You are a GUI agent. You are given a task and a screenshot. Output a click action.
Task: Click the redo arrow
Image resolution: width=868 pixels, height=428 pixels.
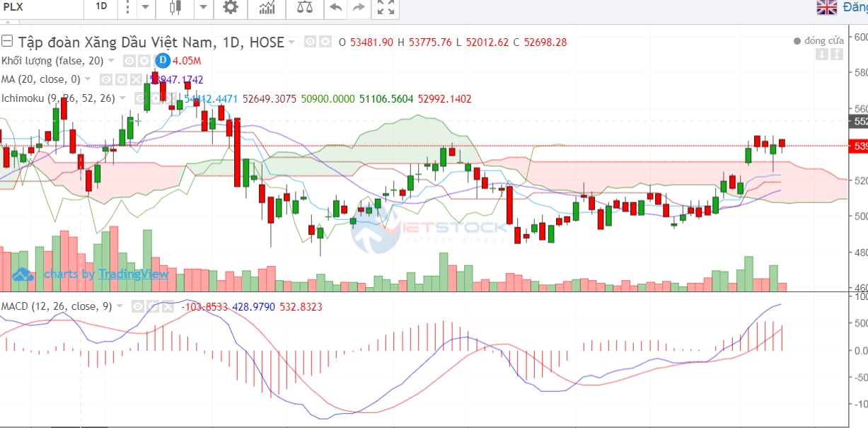click(x=359, y=8)
